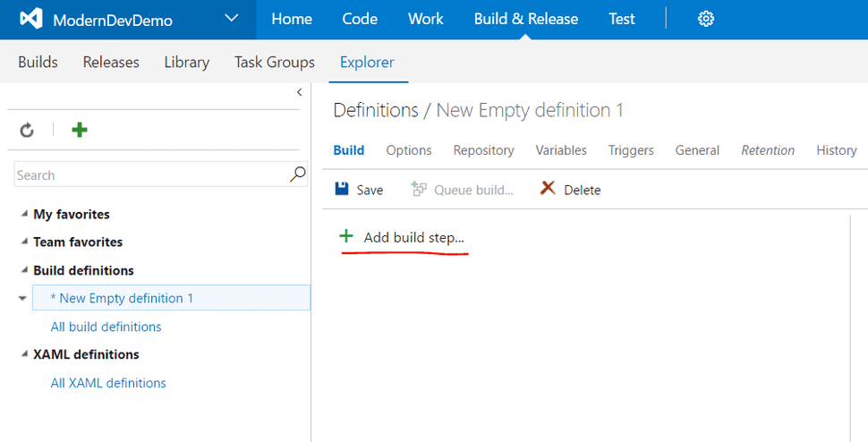
Task: Click the red X Delete icon
Action: (548, 189)
